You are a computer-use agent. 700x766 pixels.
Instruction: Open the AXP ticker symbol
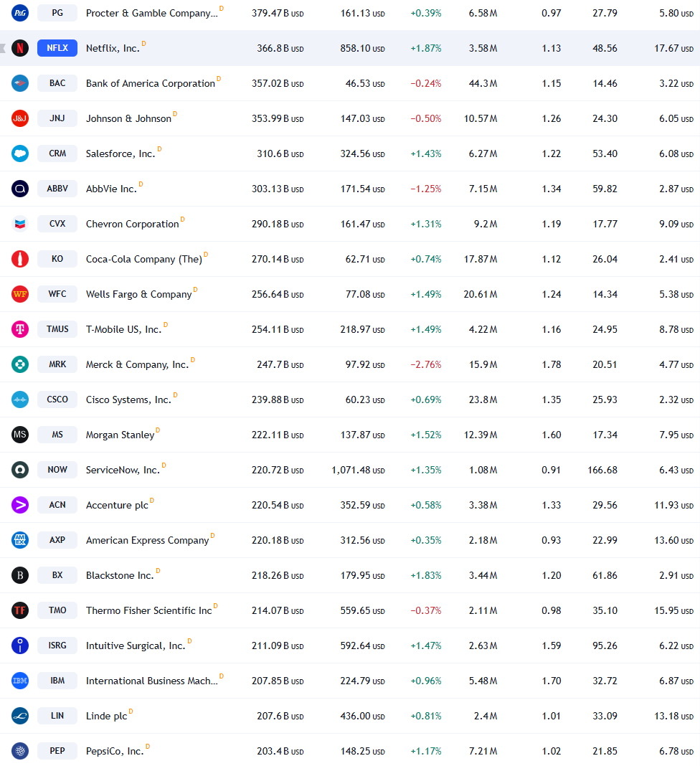click(x=57, y=540)
